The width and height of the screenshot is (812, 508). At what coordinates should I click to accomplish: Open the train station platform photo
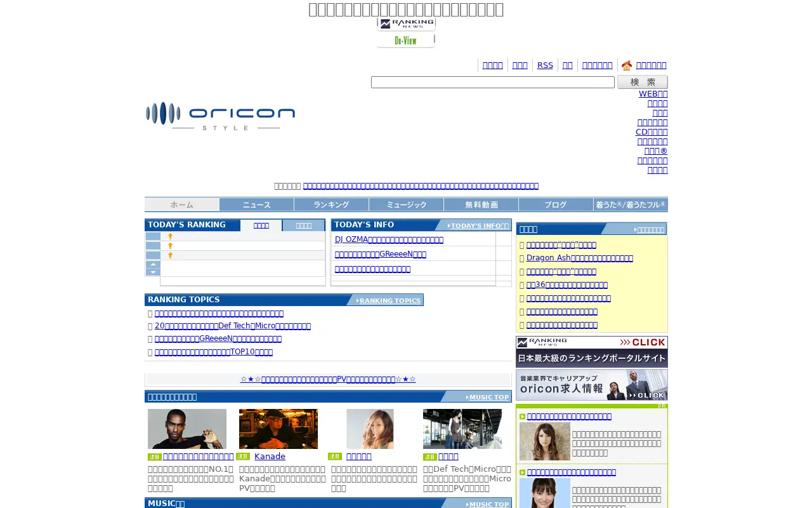point(462,429)
